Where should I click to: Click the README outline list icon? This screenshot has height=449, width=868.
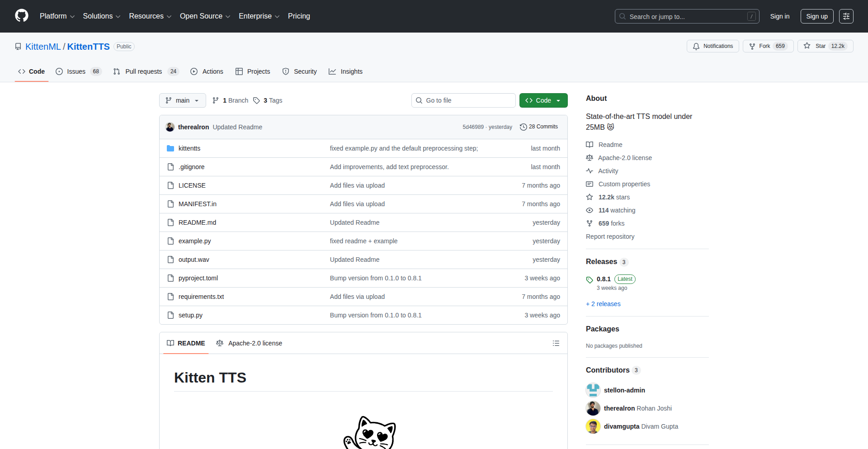[x=556, y=343]
